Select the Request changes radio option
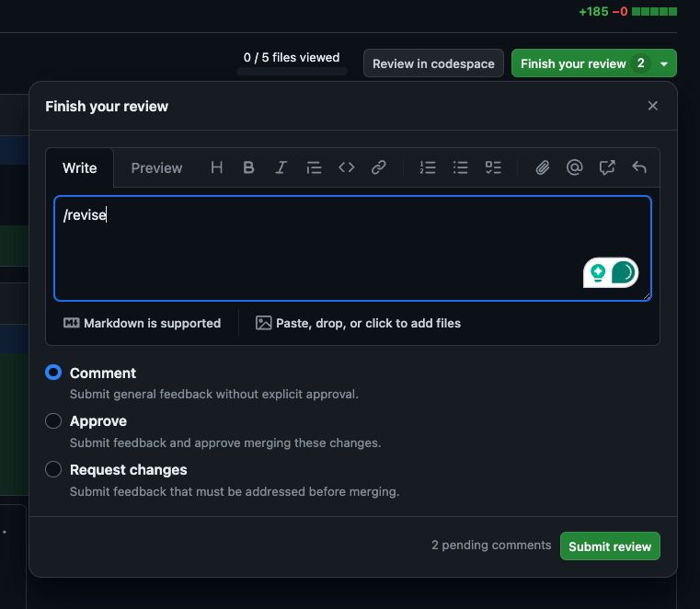Viewport: 700px width, 609px height. (53, 469)
